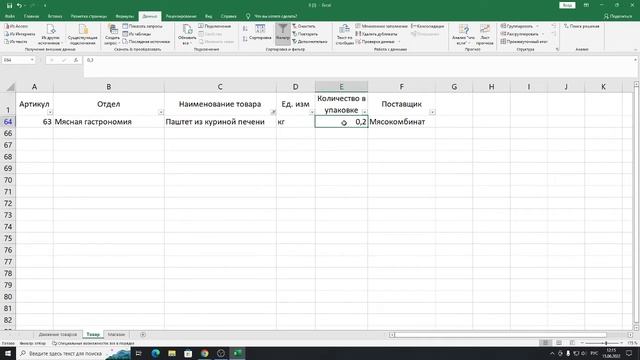Click Show Queries (Показать запросы)
This screenshot has width=640, height=360.
142,26
